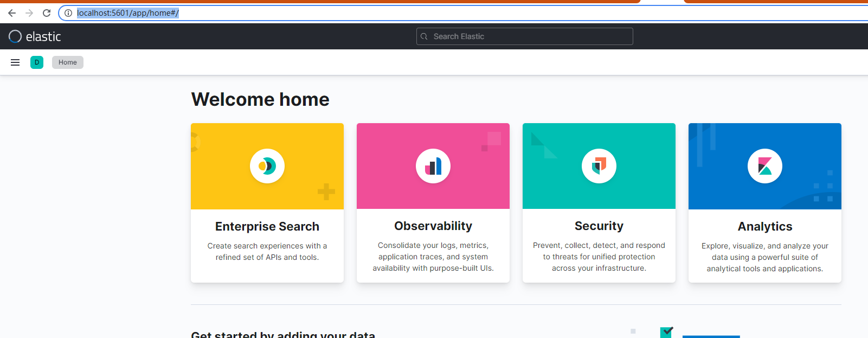The image size is (868, 338).
Task: Open the hamburger navigation menu
Action: (x=15, y=62)
